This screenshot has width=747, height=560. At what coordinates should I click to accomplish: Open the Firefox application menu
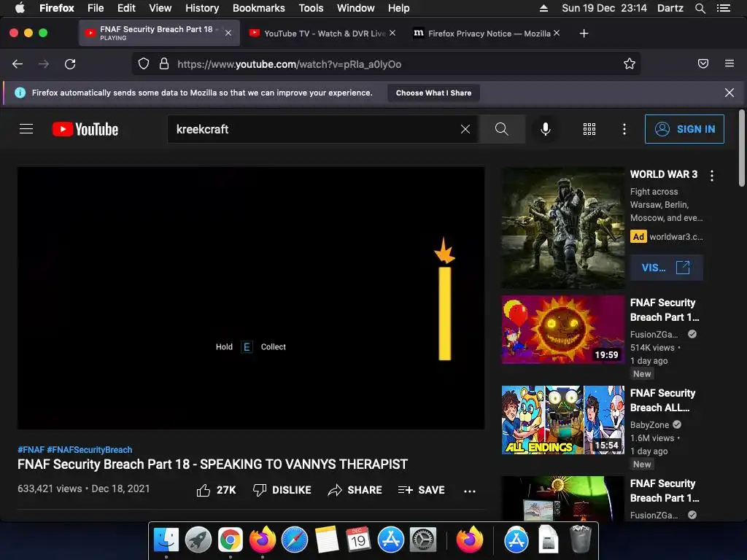click(x=729, y=63)
